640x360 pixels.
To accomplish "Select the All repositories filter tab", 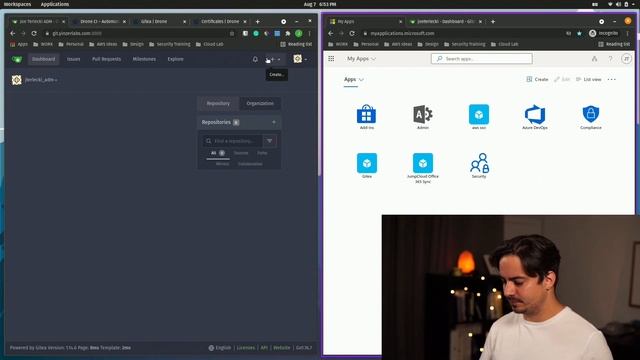I will pos(218,153).
